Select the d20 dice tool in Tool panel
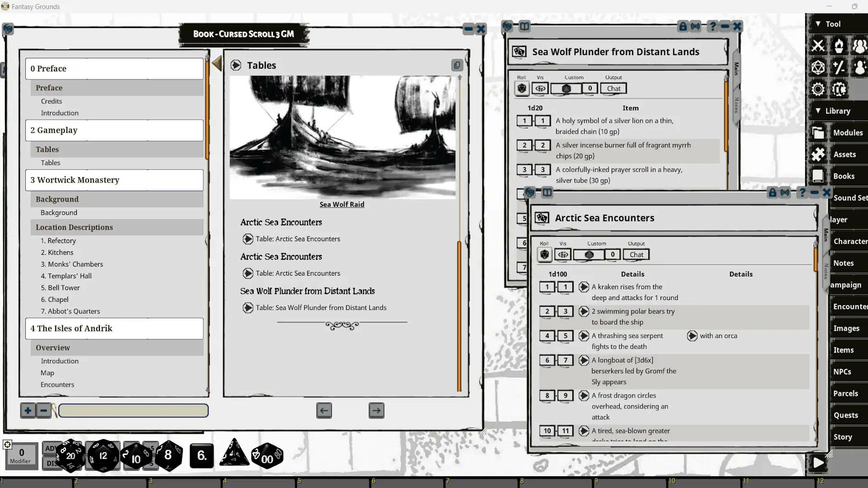Image resolution: width=868 pixels, height=488 pixels. 818,67
